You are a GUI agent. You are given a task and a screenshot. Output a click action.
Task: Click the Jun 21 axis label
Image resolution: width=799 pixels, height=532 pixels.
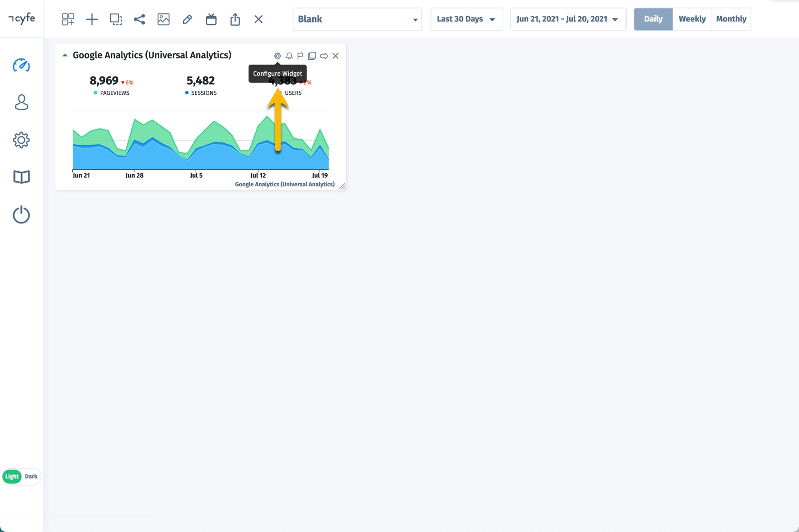point(81,176)
